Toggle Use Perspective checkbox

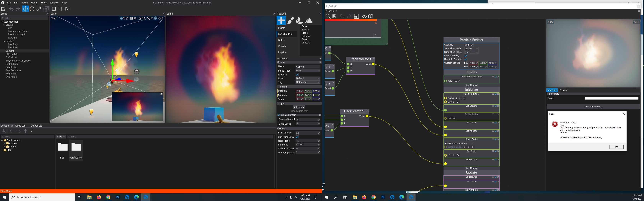(x=297, y=137)
